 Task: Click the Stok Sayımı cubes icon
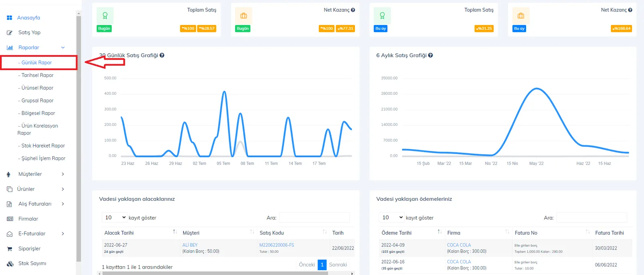[10, 264]
